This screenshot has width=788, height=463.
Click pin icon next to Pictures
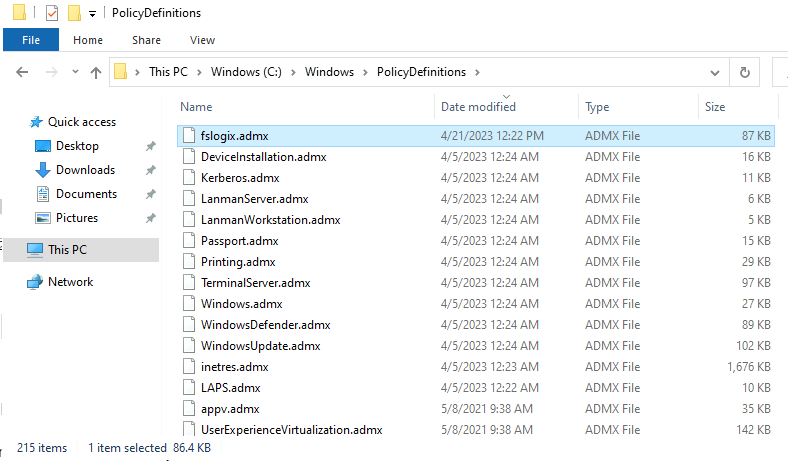point(150,218)
